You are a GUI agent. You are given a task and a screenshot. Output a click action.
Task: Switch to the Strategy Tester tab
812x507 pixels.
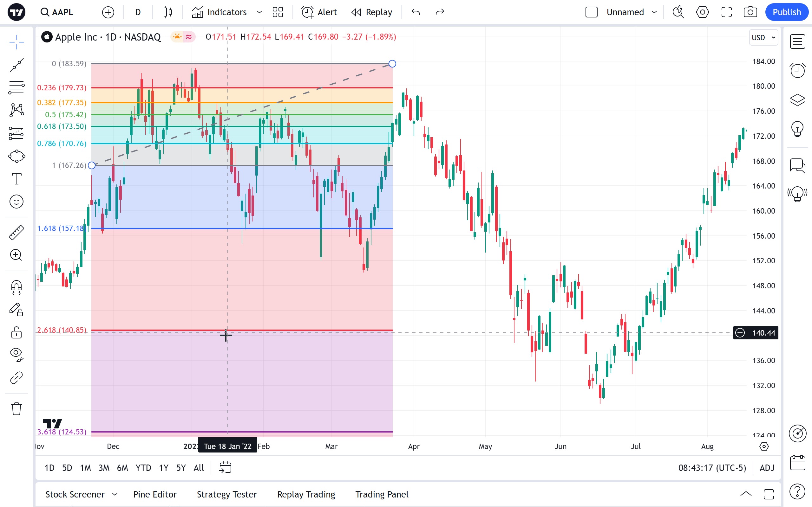click(x=226, y=494)
